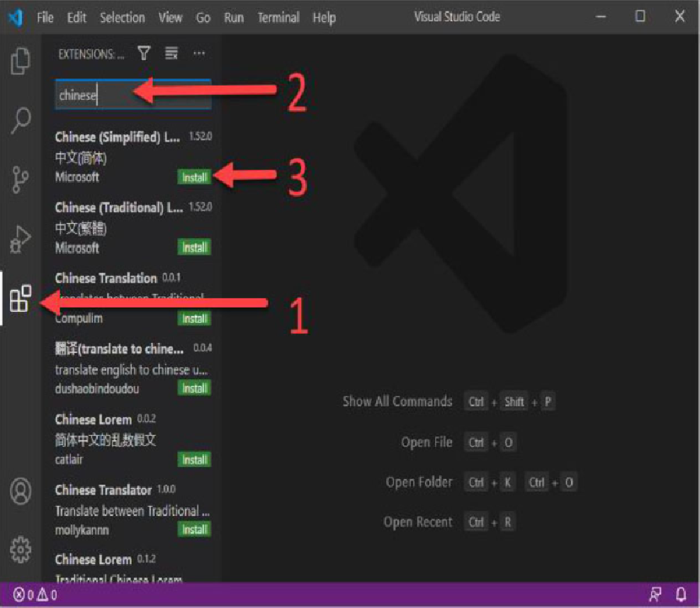Focus the extensions search box containing 'chinese'
The image size is (700, 608).
(133, 95)
